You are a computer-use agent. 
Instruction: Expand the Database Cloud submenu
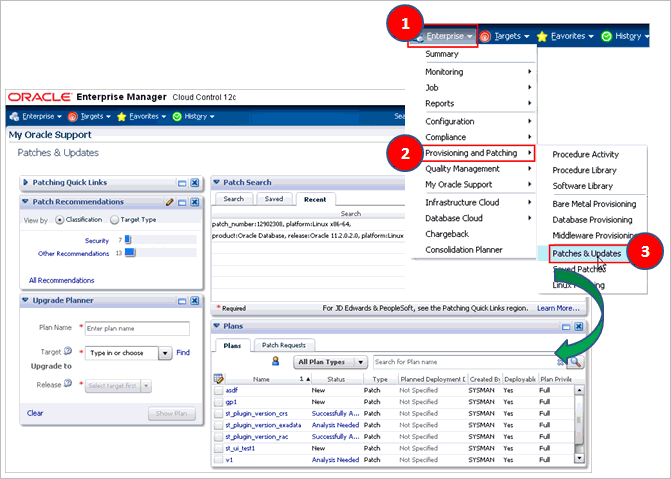click(478, 218)
